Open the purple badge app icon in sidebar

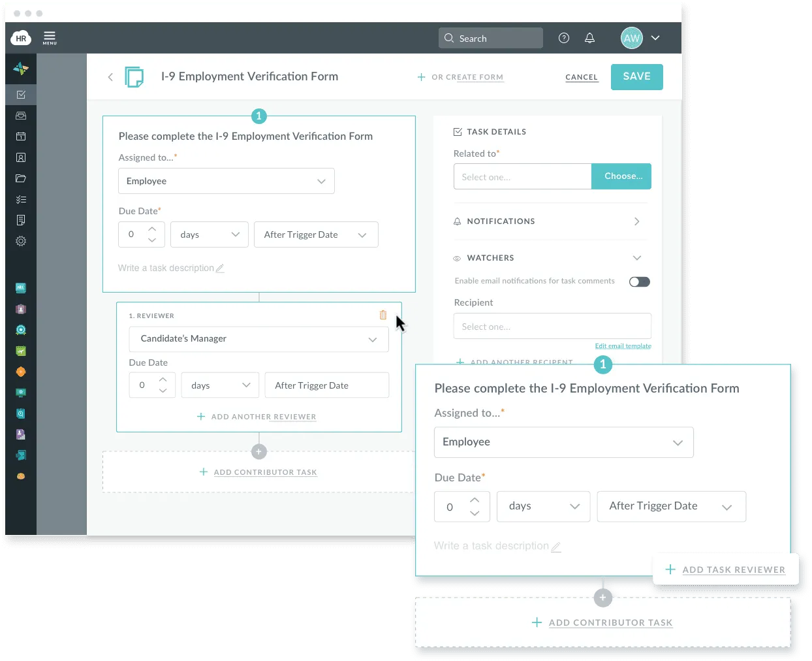[21, 309]
